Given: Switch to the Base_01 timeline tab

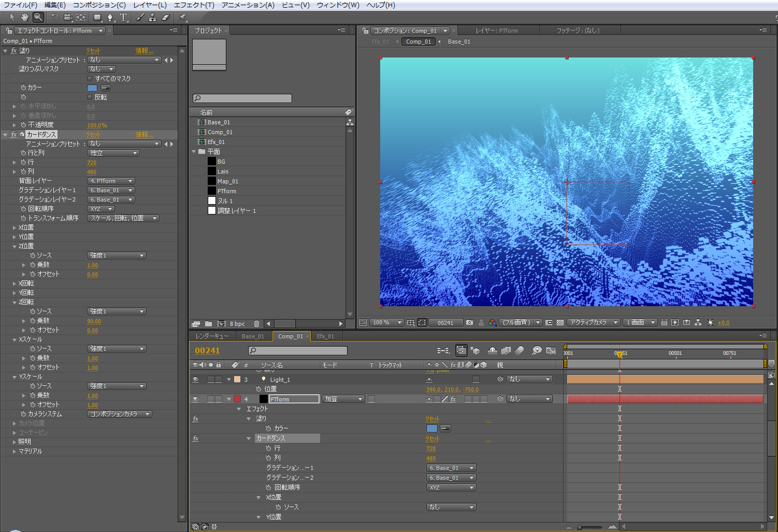Looking at the screenshot, I should pos(253,336).
